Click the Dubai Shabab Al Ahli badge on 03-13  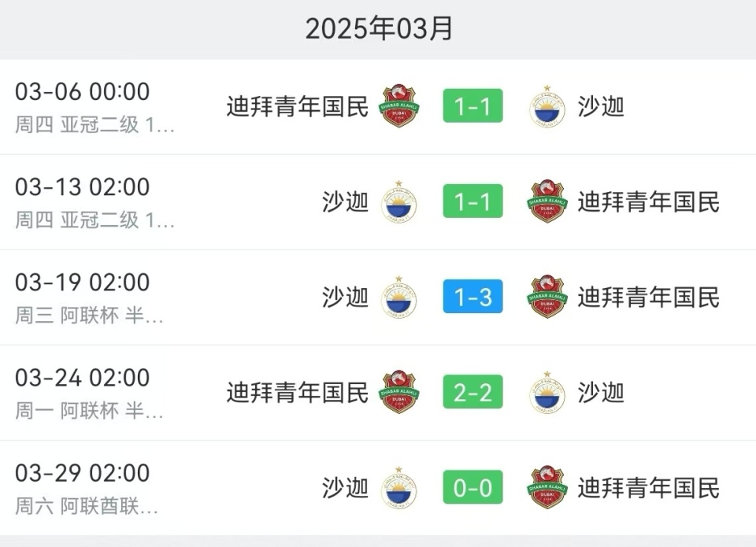pyautogui.click(x=547, y=202)
